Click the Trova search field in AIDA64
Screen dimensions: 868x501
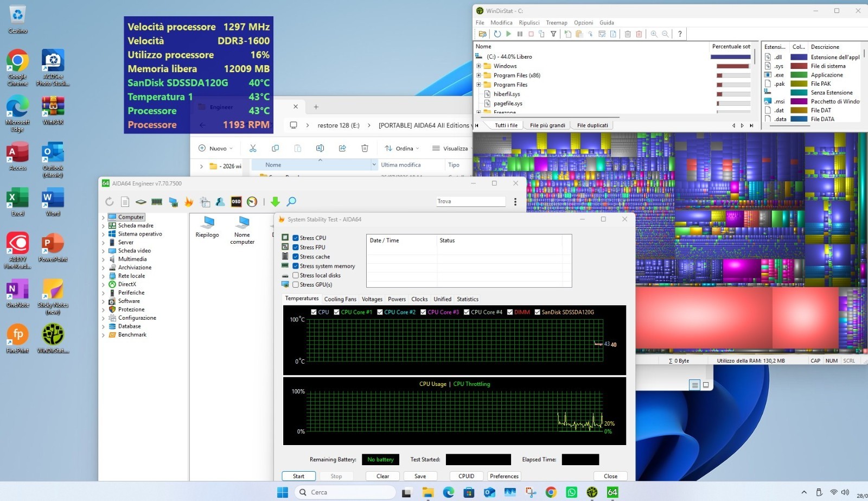point(470,201)
